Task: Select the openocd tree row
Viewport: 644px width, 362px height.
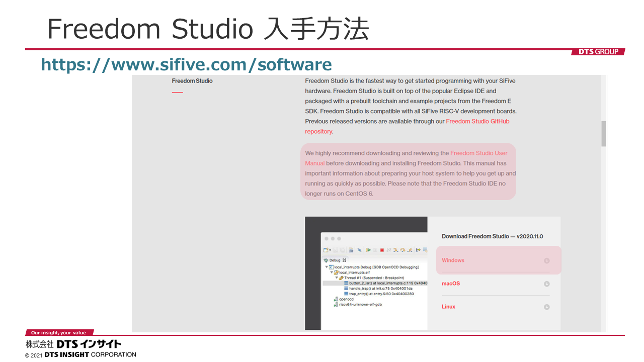Action: [344, 299]
